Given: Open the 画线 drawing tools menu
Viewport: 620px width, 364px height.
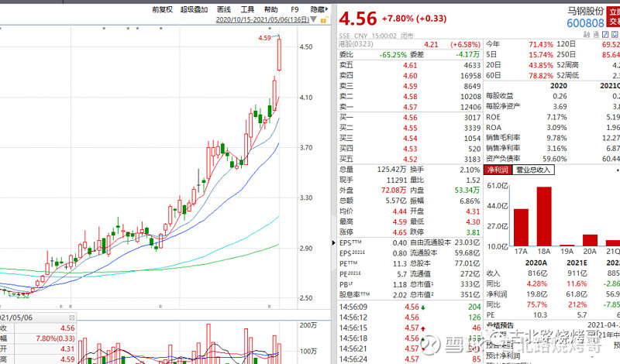Looking at the screenshot, I should tap(224, 9).
